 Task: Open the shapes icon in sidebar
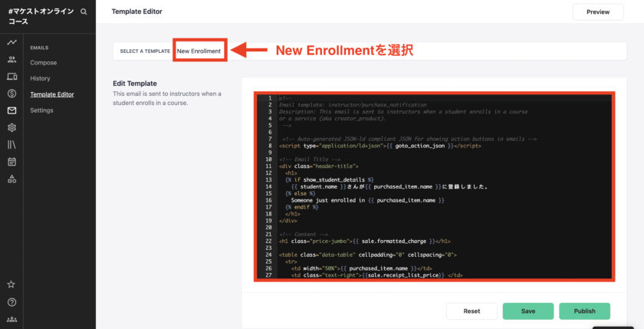tap(12, 179)
